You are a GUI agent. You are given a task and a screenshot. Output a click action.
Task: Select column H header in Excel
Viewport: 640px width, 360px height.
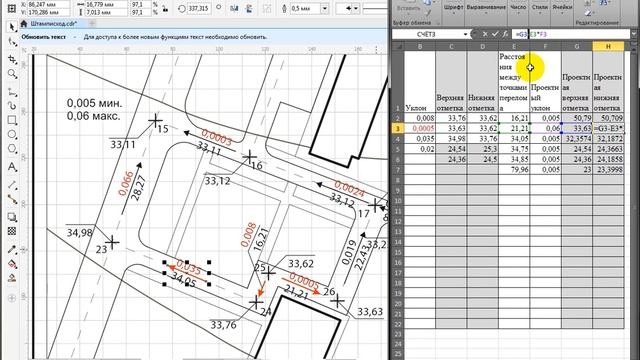pyautogui.click(x=608, y=46)
